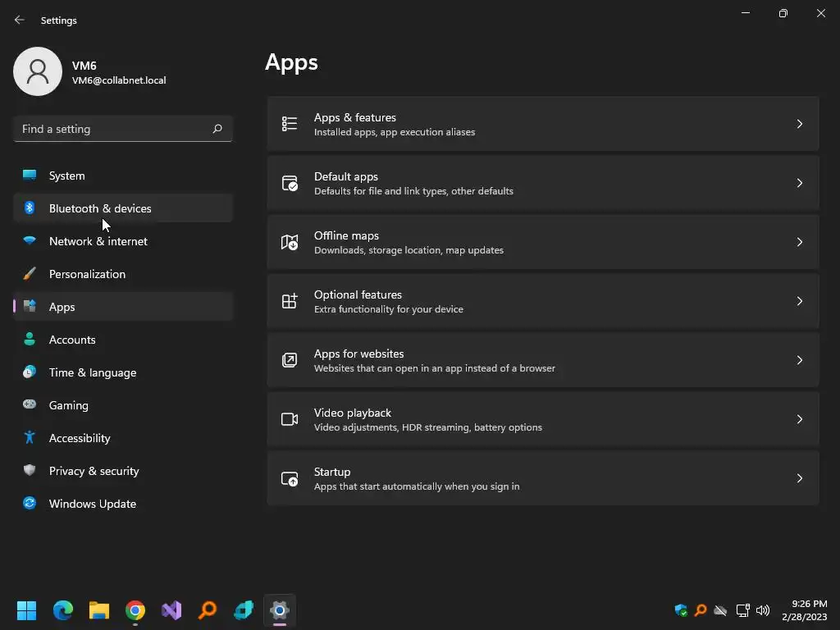Click the back arrow next to Settings
This screenshot has height=630, width=840.
20,20
